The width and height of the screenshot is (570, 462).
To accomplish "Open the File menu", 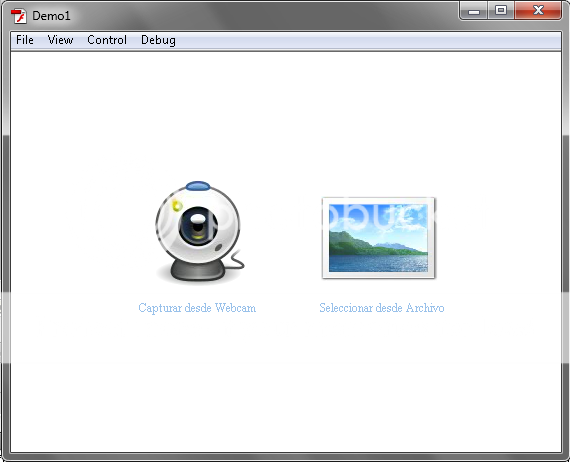I will point(25,40).
